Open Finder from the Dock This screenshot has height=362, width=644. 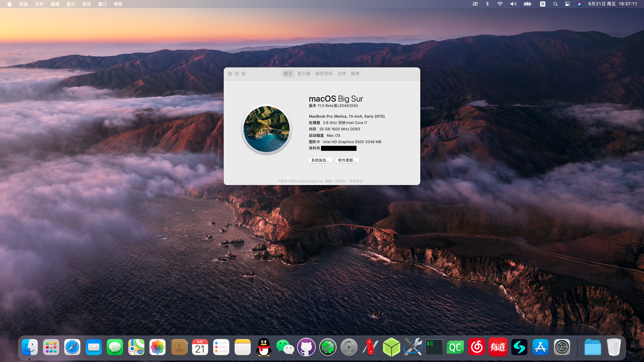click(x=30, y=347)
